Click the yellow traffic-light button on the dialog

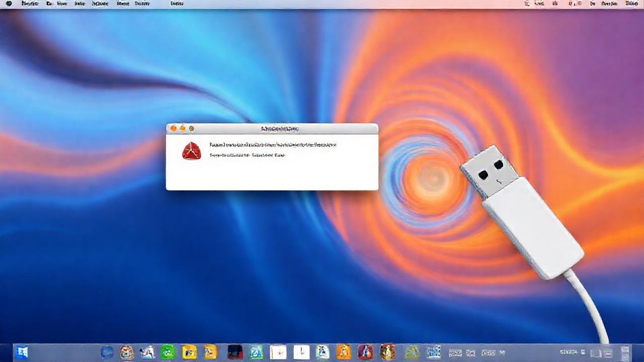(x=182, y=129)
